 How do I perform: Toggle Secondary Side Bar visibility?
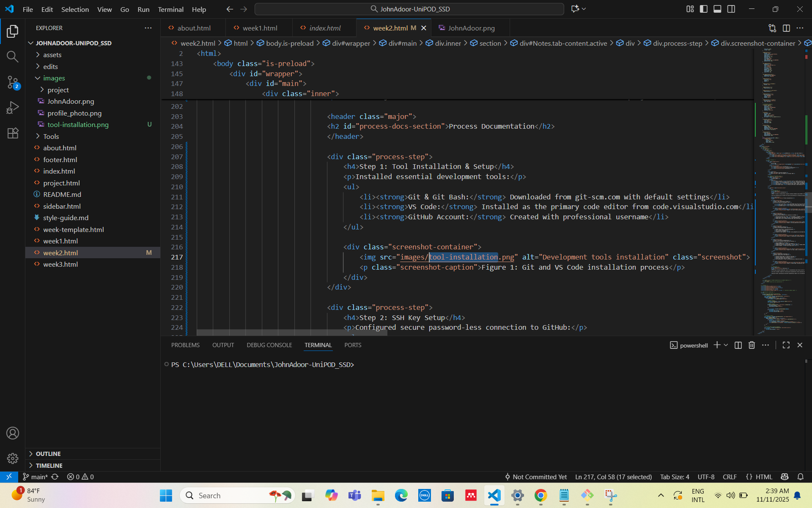point(731,9)
